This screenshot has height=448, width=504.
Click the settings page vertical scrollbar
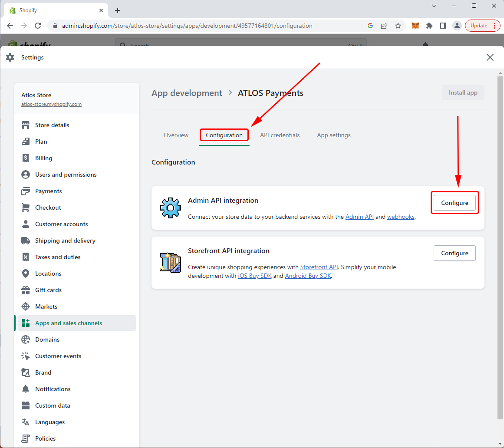tap(500, 247)
